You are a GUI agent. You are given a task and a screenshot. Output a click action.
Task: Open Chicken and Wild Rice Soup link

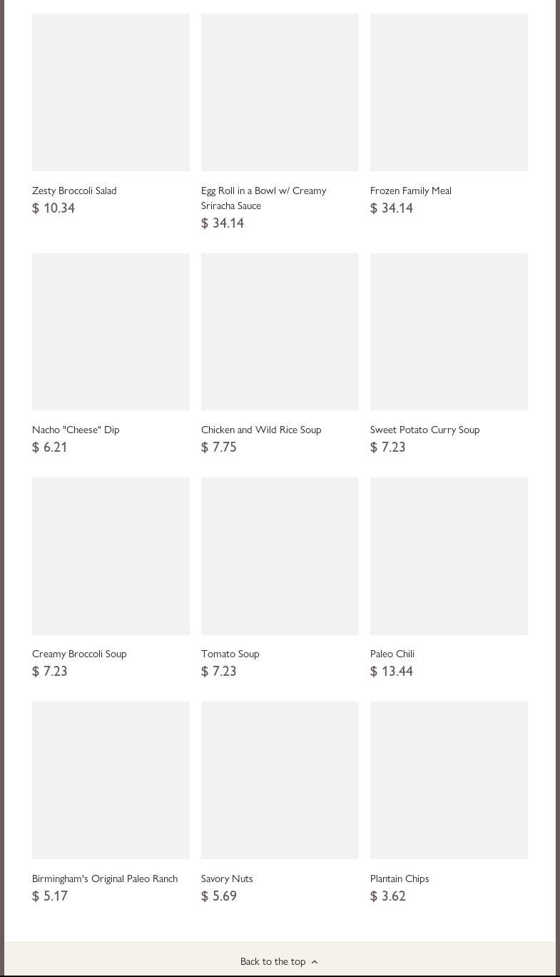point(261,430)
